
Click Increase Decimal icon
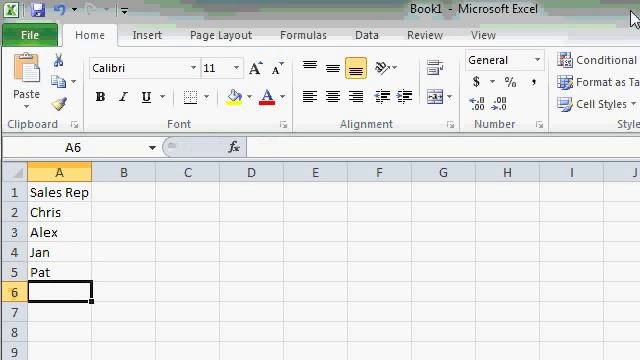tap(476, 104)
